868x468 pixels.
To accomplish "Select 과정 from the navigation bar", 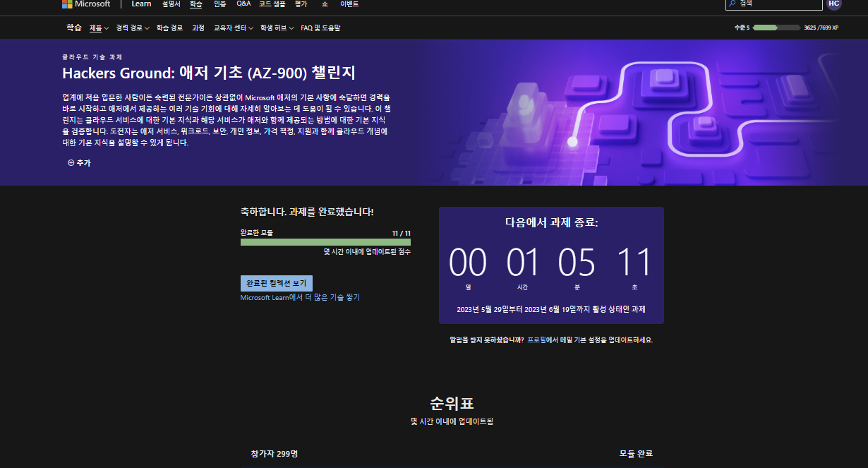I will [200, 28].
